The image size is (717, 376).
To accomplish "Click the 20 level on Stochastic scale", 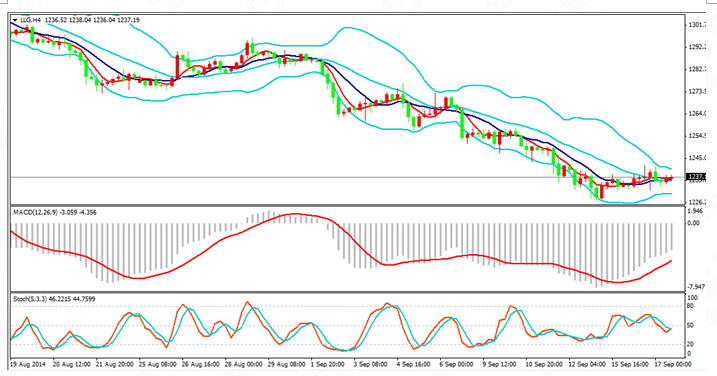I will (690, 344).
